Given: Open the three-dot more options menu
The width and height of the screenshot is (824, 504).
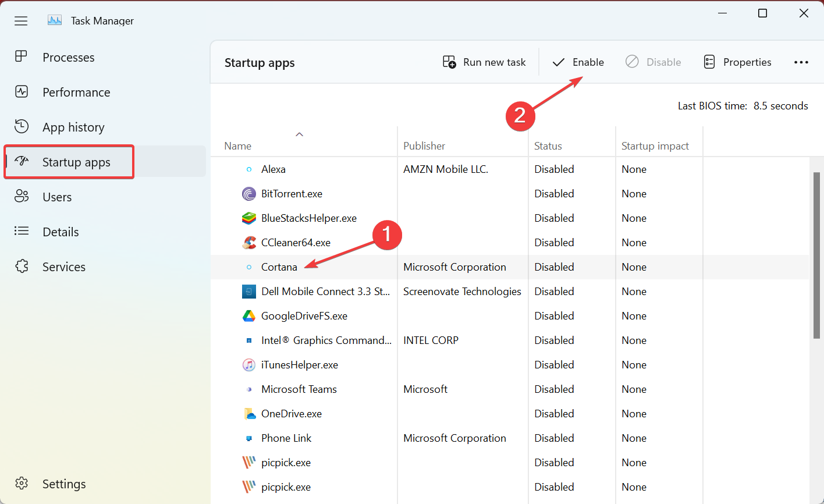Looking at the screenshot, I should click(801, 62).
